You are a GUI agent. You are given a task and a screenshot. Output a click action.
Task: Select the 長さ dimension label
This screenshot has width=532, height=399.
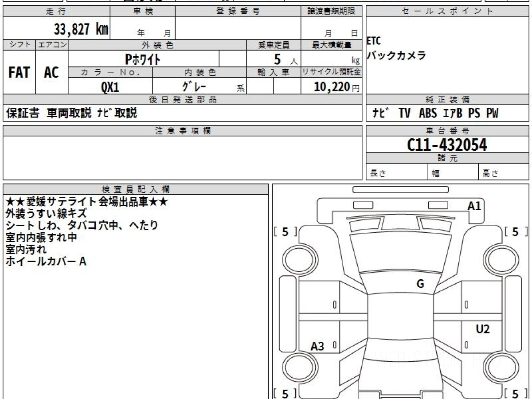coord(378,174)
